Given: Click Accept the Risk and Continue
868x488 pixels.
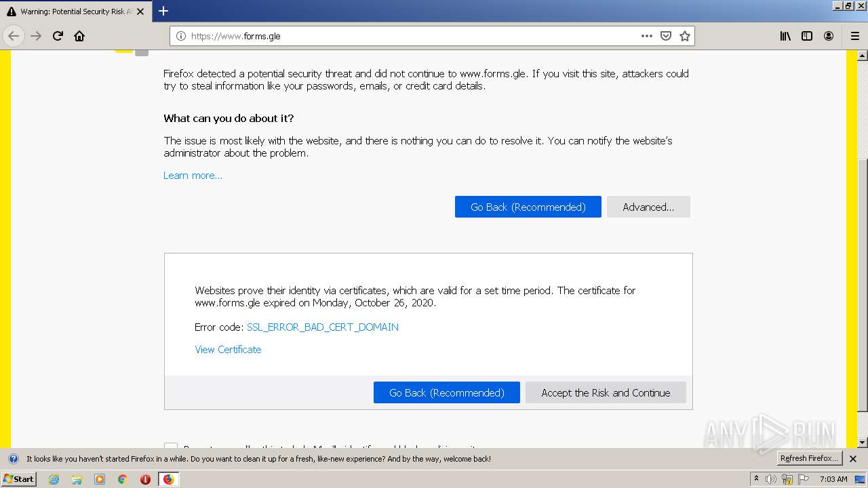Looking at the screenshot, I should click(x=606, y=392).
